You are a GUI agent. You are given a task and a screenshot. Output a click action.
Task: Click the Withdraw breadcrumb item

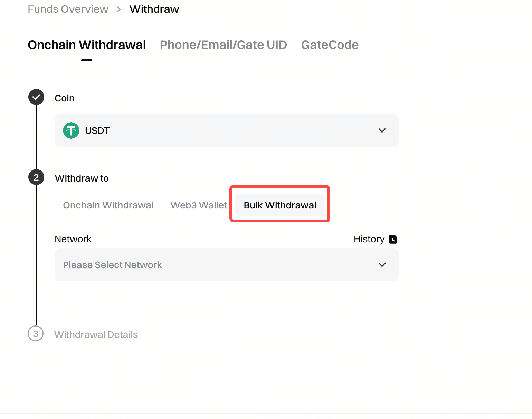coord(154,9)
